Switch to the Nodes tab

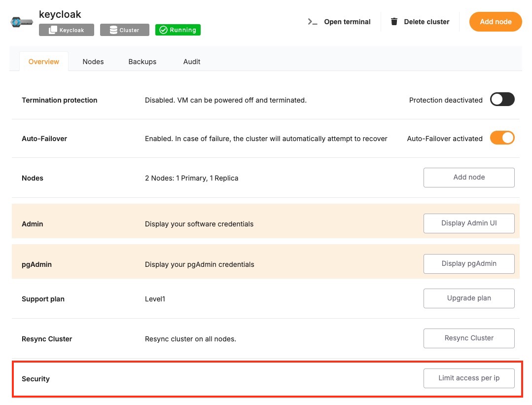point(93,62)
